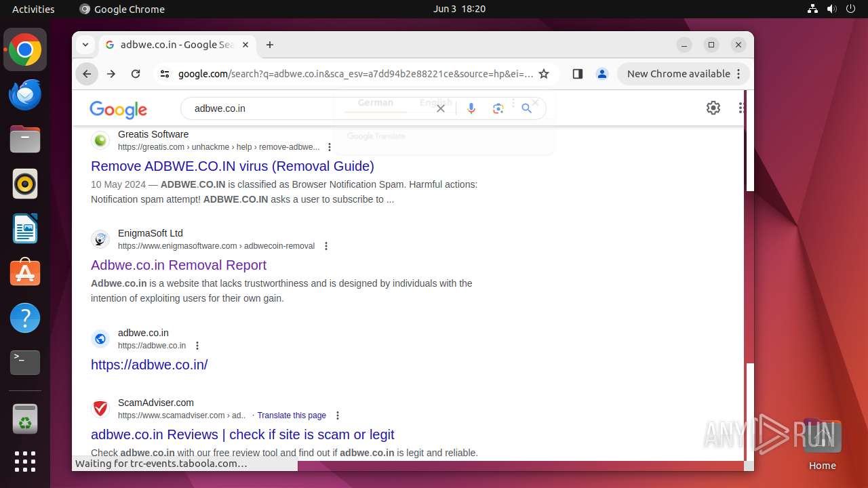Click Translate this page link
The image size is (868, 488).
[x=292, y=415]
